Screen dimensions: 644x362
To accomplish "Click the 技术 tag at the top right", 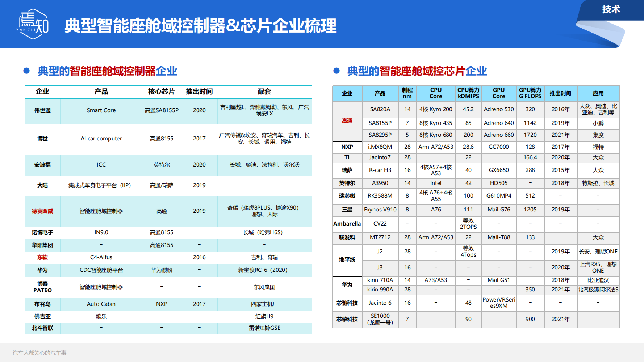I will (611, 9).
